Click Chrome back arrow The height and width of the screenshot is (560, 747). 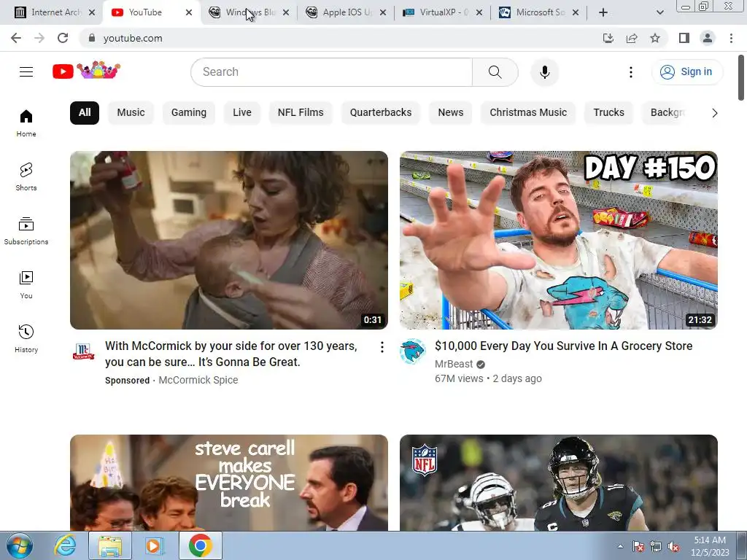(16, 38)
